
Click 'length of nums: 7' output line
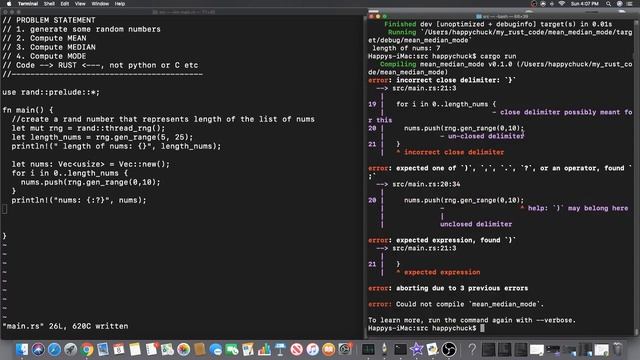(x=406, y=48)
